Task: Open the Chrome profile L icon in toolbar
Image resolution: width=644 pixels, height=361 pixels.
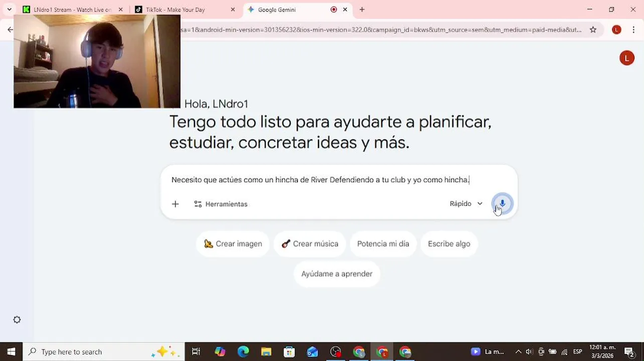Action: point(616,30)
